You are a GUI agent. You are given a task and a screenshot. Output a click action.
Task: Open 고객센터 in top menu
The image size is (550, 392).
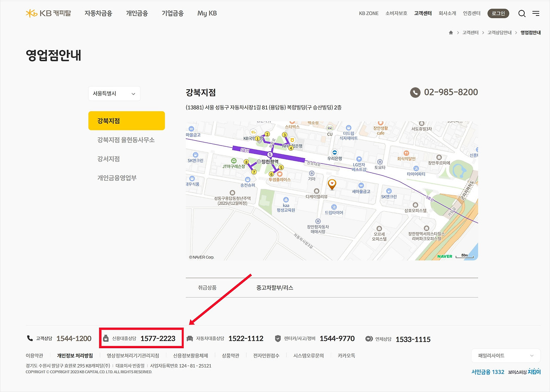(x=423, y=13)
